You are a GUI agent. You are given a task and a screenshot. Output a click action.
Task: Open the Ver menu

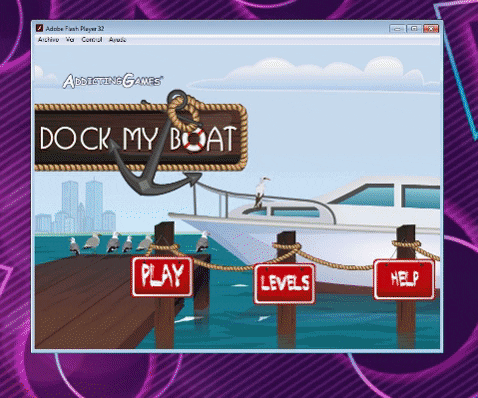tap(70, 40)
